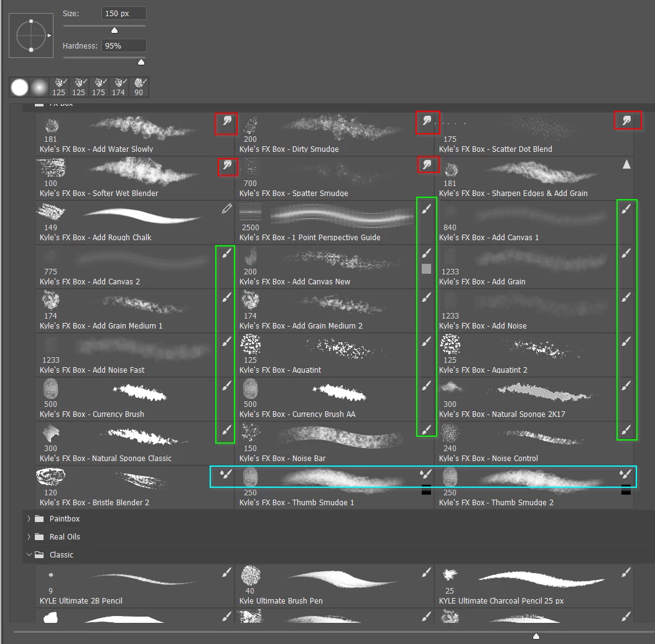Screen dimensions: 655x644
Task: Choose Kyle's FX Box - Aquatint brush
Action: pyautogui.click(x=335, y=355)
